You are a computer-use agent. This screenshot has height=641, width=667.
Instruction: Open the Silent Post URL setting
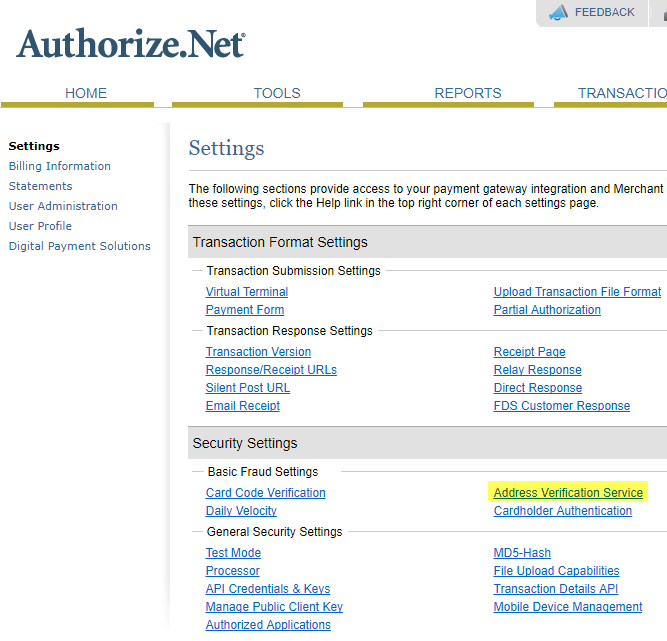point(248,388)
